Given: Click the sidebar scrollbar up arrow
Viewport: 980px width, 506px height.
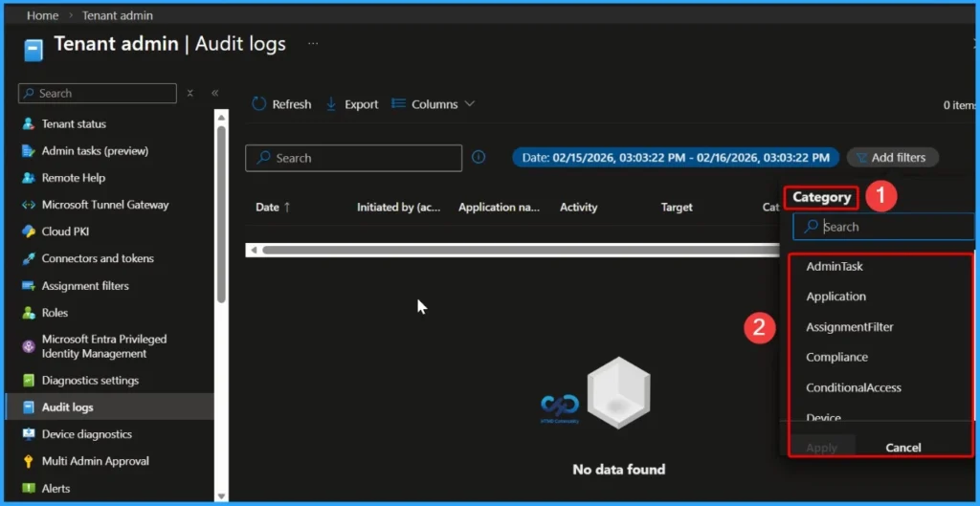Looking at the screenshot, I should [221, 116].
